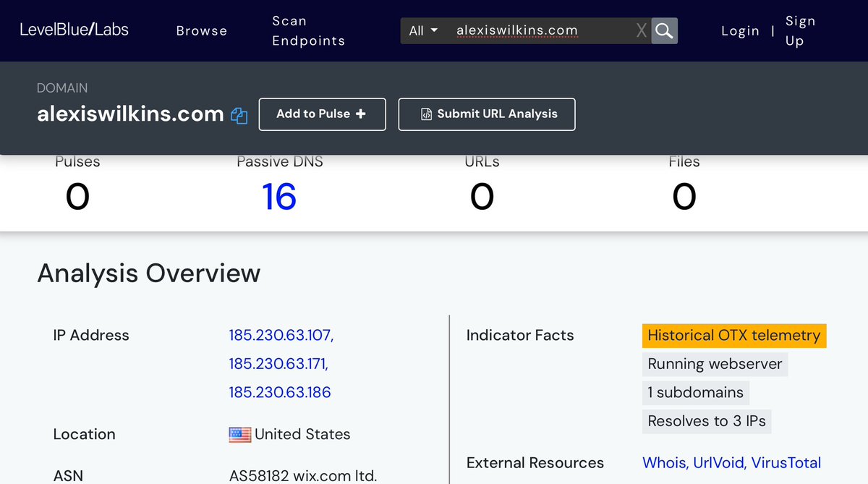
Task: Clear the search field with X icon
Action: (x=641, y=30)
